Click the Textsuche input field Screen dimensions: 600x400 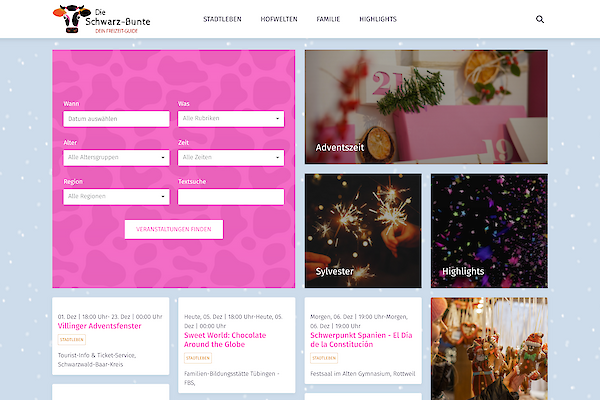pyautogui.click(x=230, y=197)
